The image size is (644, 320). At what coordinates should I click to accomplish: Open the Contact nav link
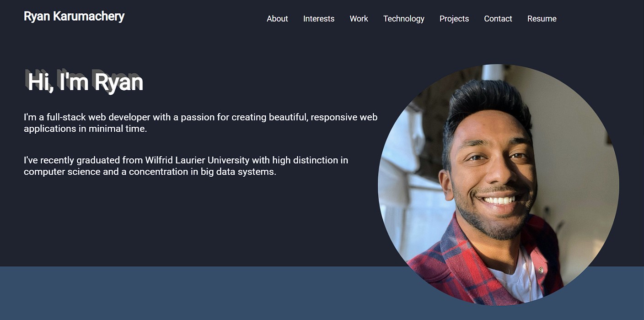(x=498, y=19)
